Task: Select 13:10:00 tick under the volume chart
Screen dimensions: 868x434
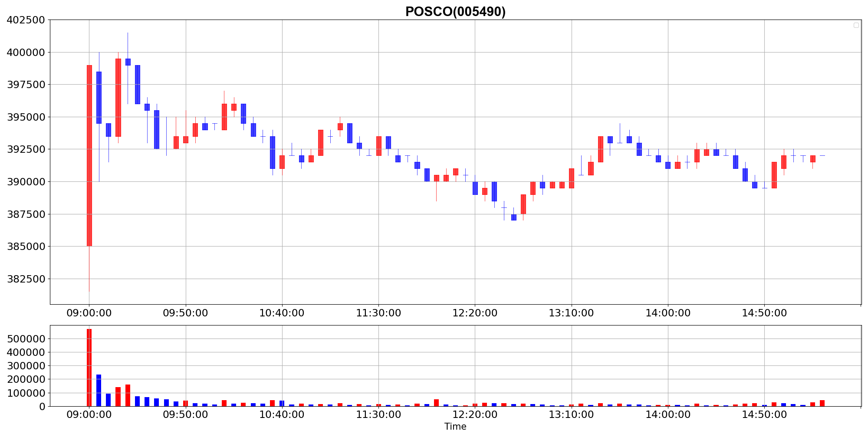Action: click(571, 415)
